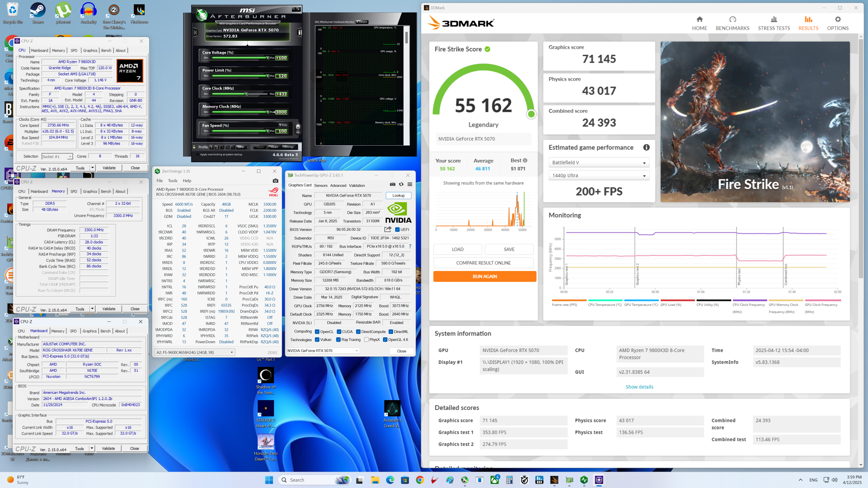Screen dimensions: 868x488
Task: Open FireStorm desktop shortcut
Action: (139, 14)
